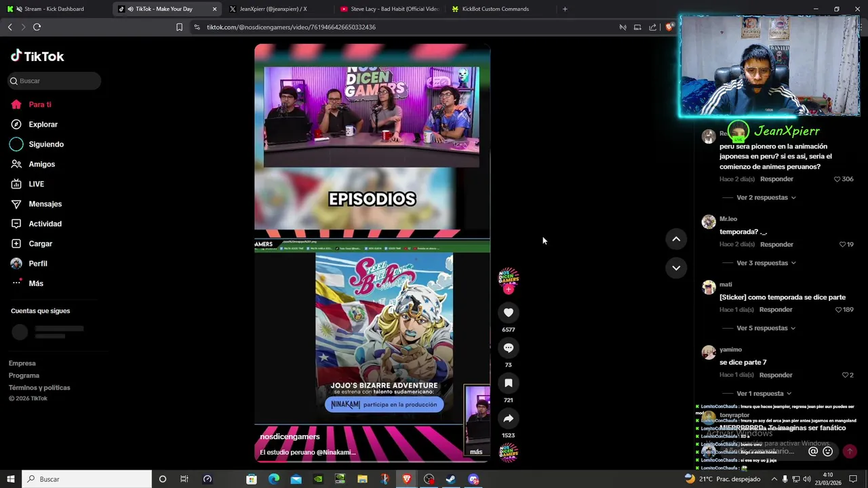
Task: Click the TikTok logo
Action: (x=37, y=56)
